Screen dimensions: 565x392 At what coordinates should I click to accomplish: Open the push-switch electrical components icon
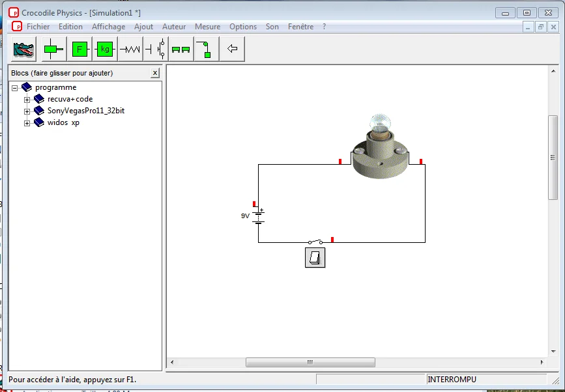pos(156,49)
